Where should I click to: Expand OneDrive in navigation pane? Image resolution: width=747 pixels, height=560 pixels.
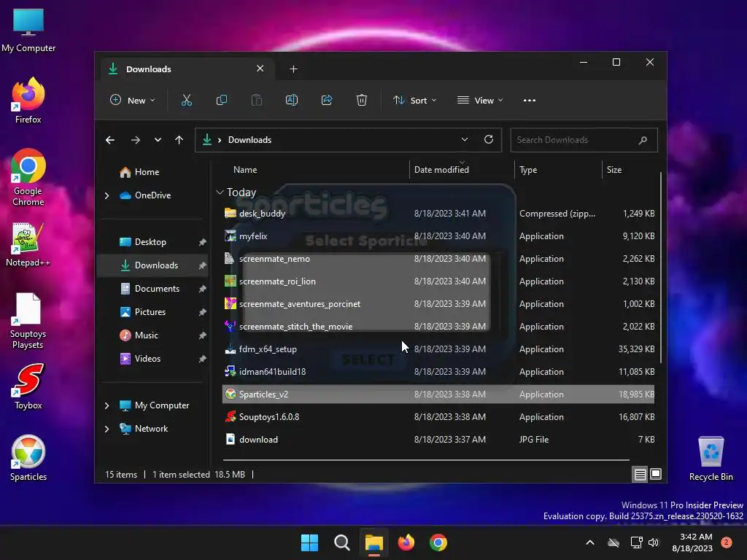tap(107, 195)
